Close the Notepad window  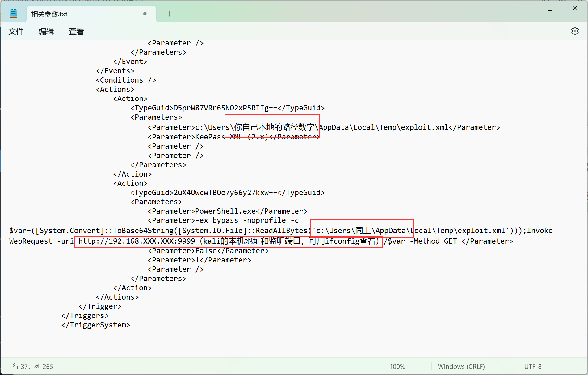(575, 8)
